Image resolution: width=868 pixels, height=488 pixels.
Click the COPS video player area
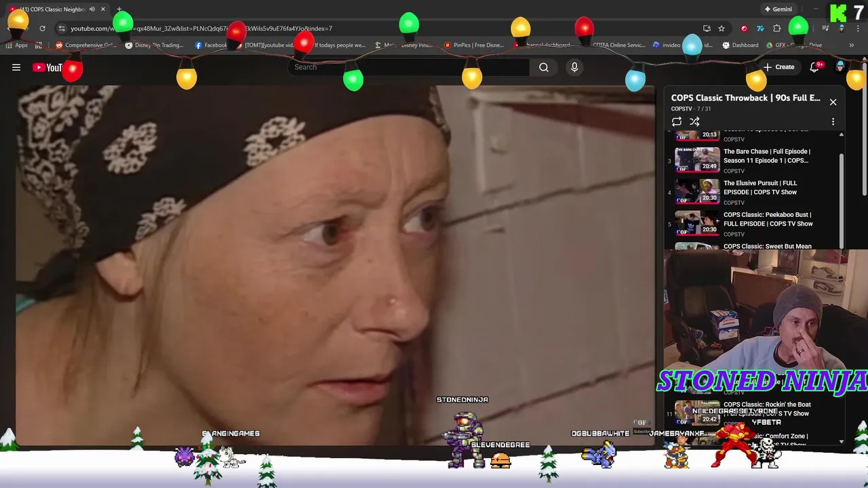[336, 266]
